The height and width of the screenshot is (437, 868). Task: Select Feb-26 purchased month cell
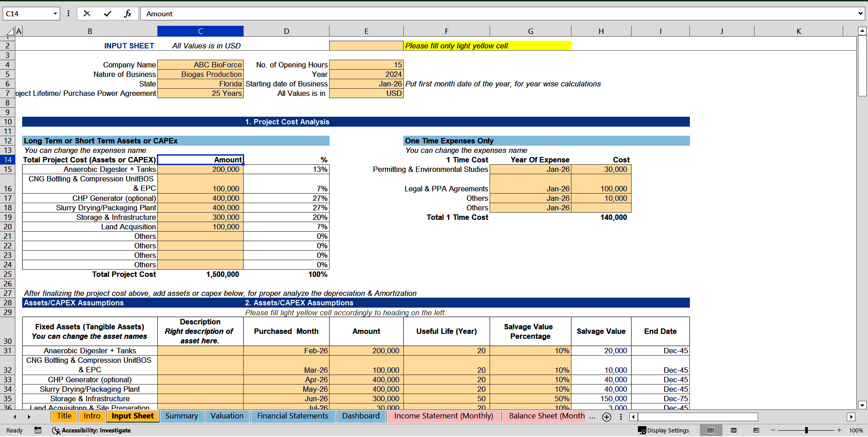coord(286,351)
